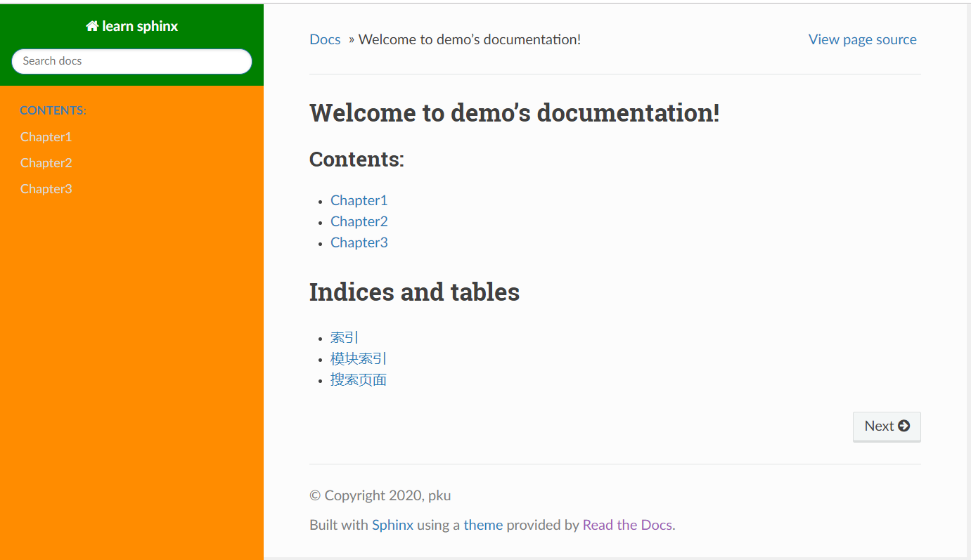Click the home icon beside learn sphinx

tap(92, 26)
